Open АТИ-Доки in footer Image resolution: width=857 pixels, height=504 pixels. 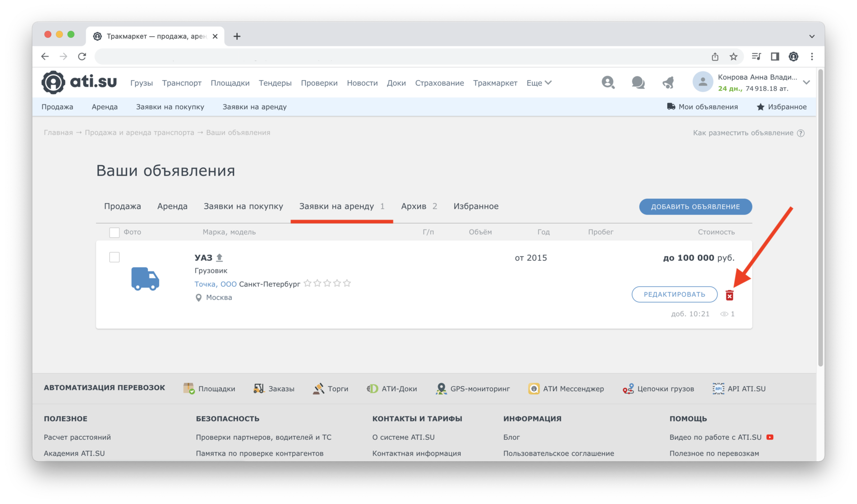click(x=392, y=389)
